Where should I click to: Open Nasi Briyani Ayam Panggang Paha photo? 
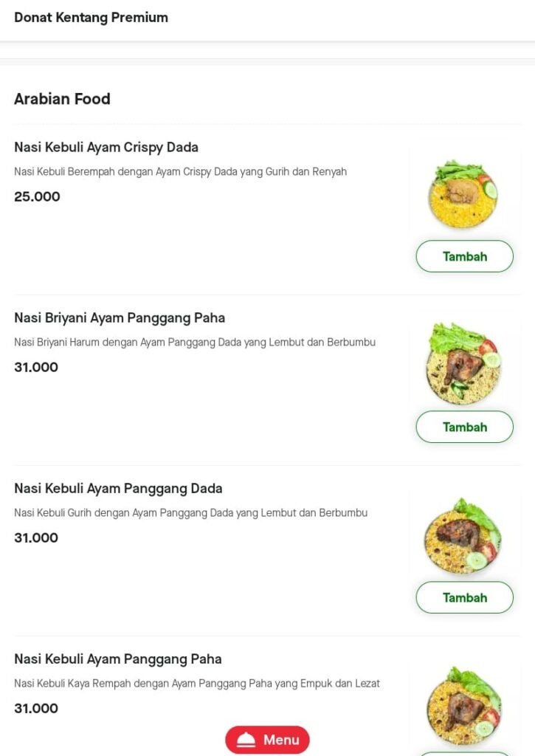point(463,364)
